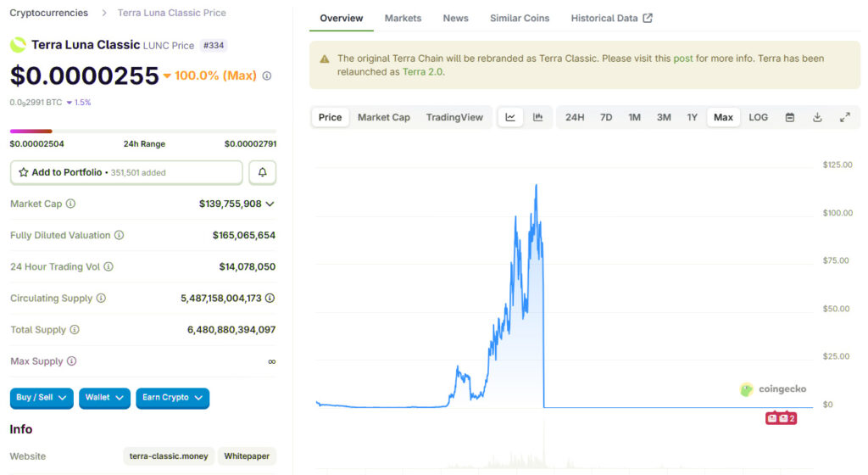868x475 pixels.
Task: Open the price change info icon
Action: [x=267, y=75]
